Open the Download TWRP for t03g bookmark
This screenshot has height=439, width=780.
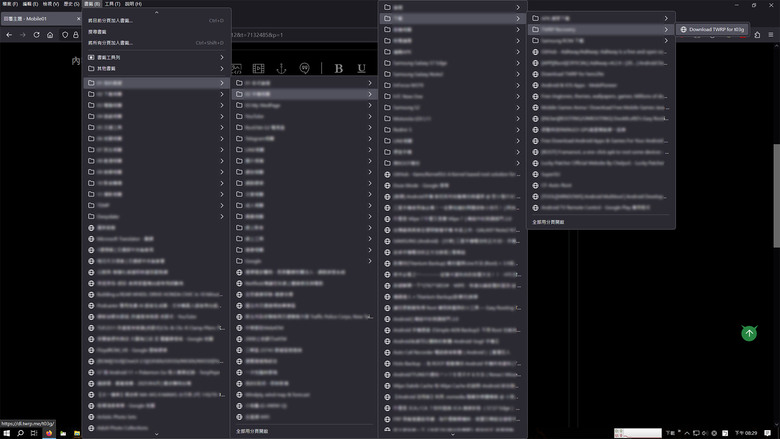click(x=712, y=29)
